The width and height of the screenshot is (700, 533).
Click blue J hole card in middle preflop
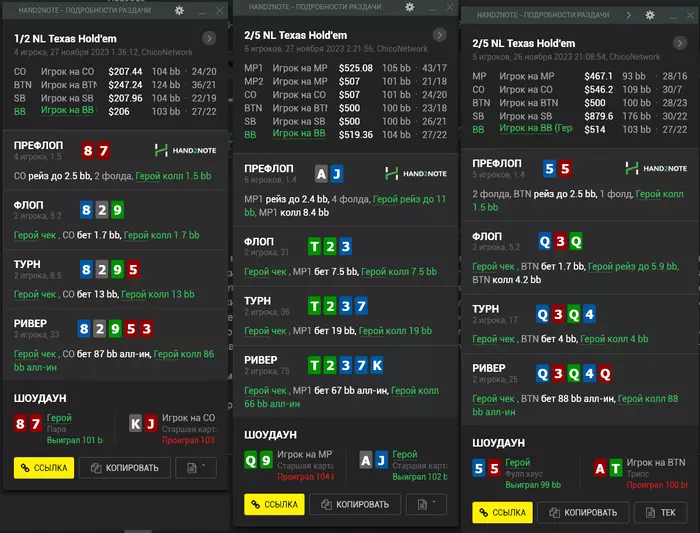(337, 174)
